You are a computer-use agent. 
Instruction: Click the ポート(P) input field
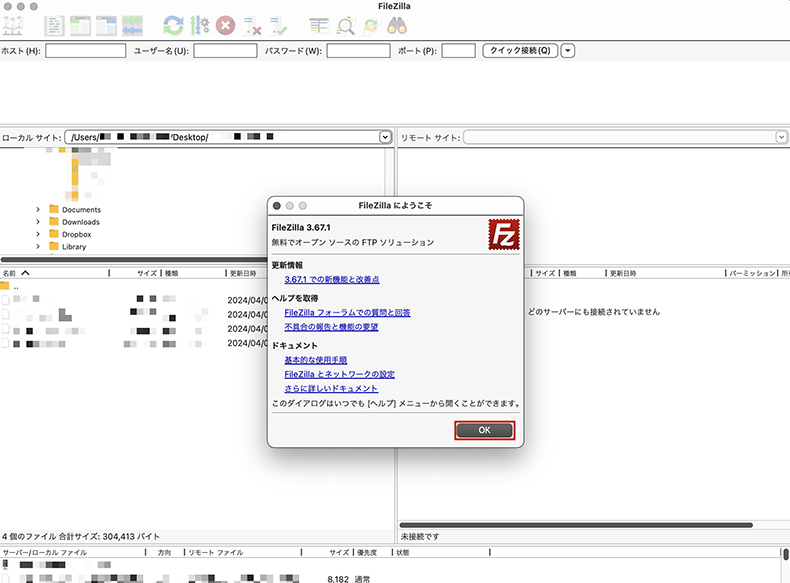click(x=458, y=50)
